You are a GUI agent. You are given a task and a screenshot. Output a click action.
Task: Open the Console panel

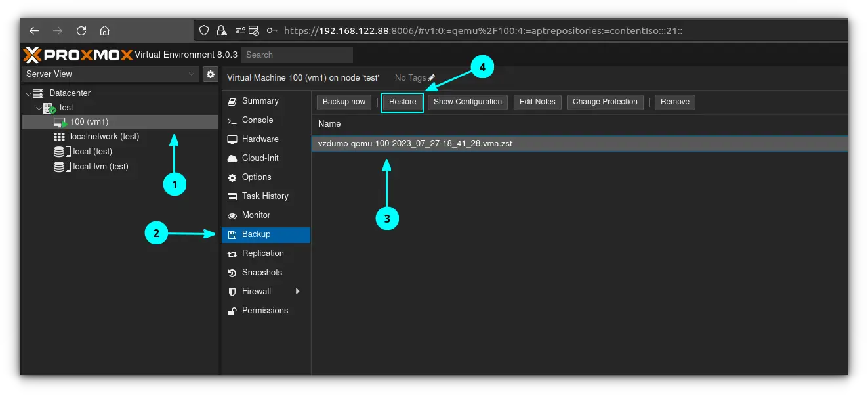tap(266, 120)
